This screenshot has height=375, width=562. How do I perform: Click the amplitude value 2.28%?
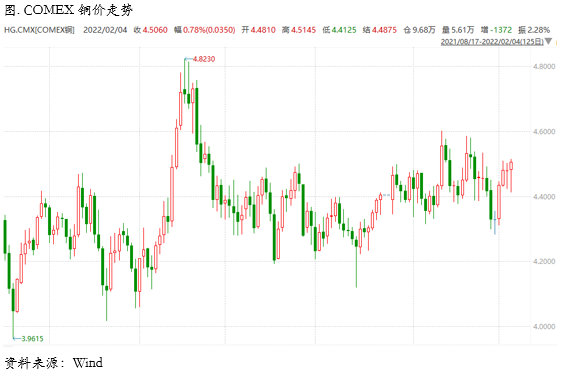(539, 30)
